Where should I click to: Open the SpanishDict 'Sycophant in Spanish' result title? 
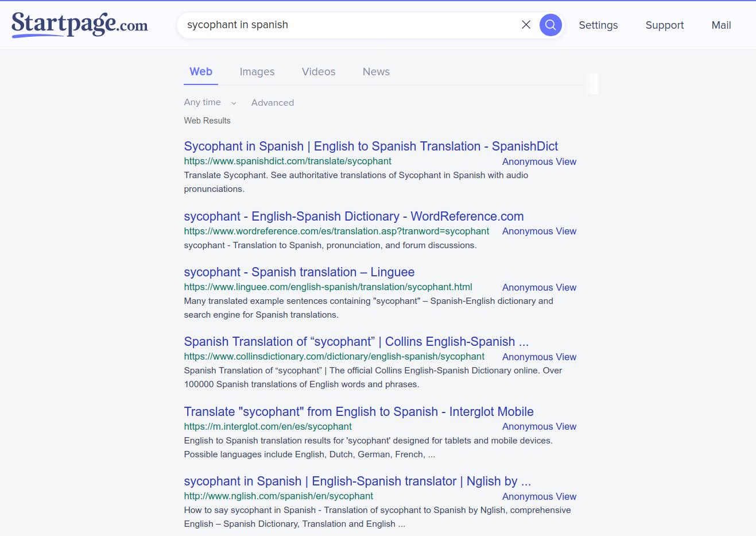click(371, 146)
